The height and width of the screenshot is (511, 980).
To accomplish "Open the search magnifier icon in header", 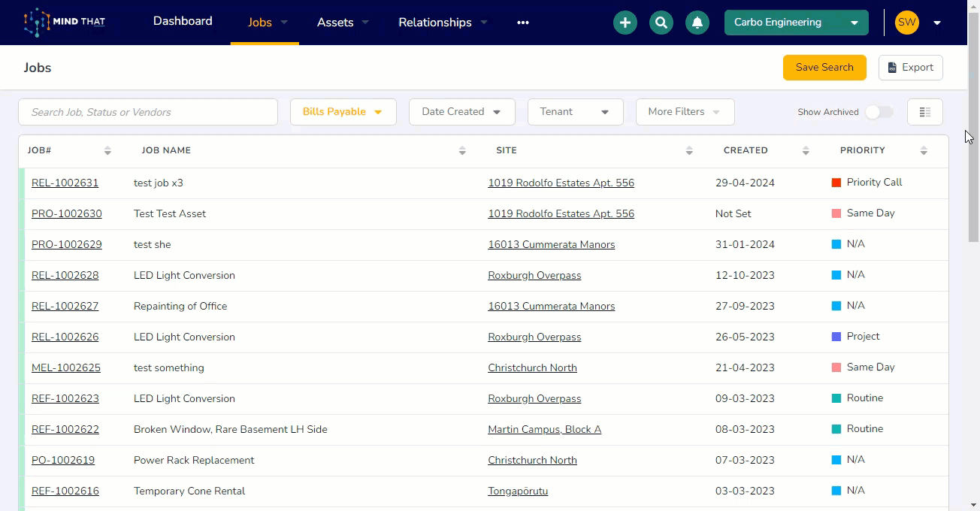I will click(661, 23).
